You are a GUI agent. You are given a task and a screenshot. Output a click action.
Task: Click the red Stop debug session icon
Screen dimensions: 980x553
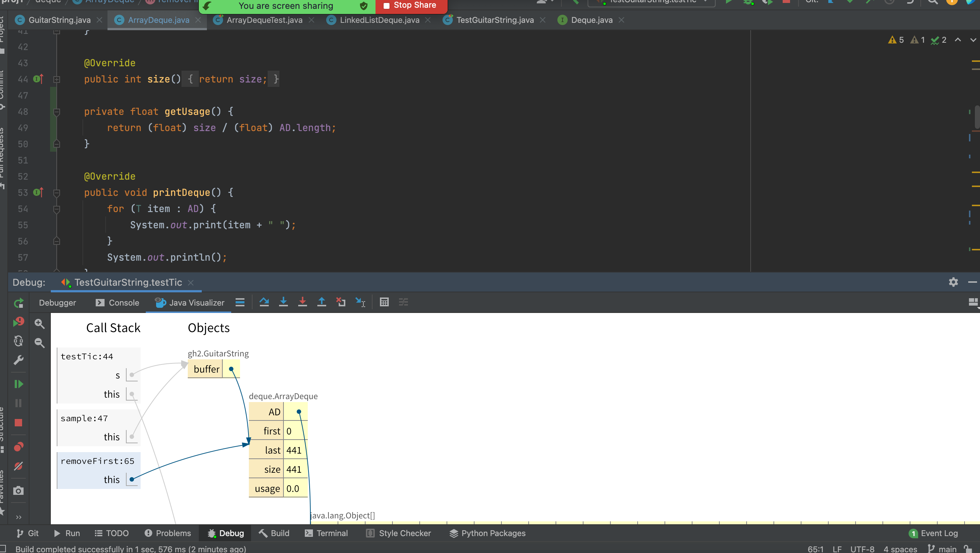click(x=18, y=423)
